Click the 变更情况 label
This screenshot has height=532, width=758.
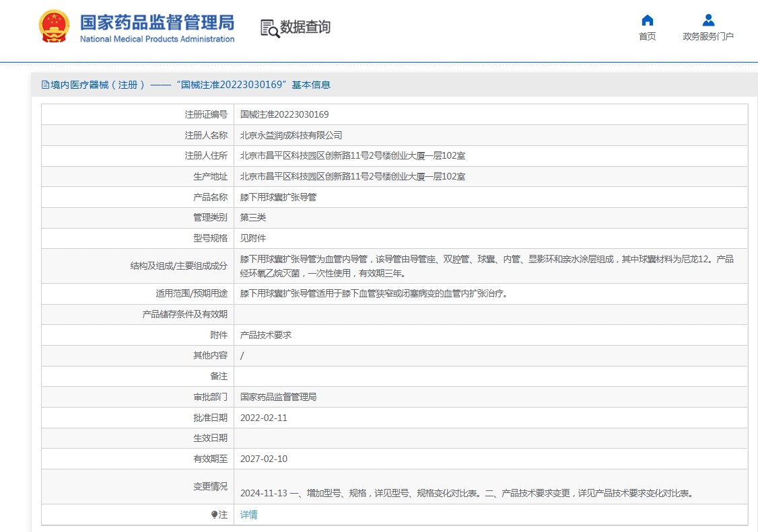210,486
